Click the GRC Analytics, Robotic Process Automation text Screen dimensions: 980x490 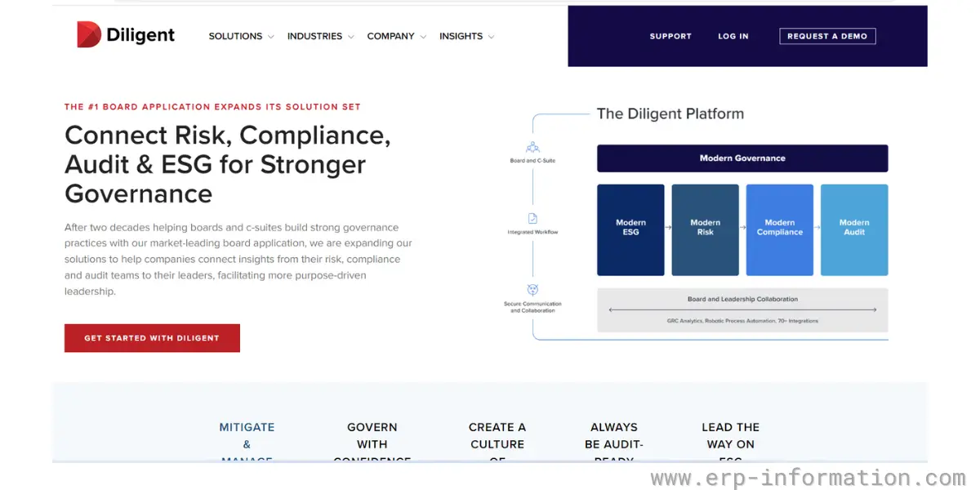[742, 321]
